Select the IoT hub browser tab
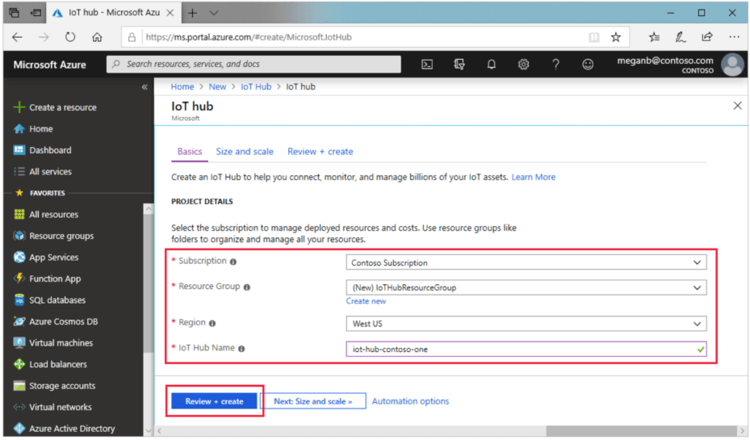 [113, 13]
